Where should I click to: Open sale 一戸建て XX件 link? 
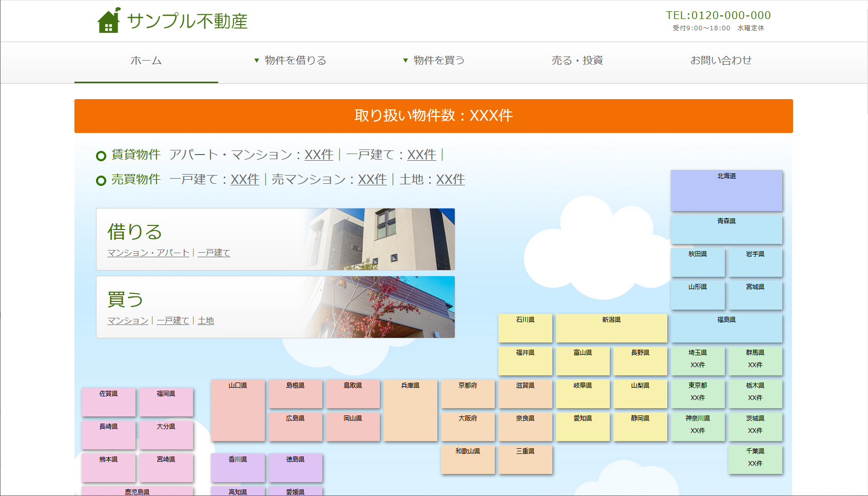(x=245, y=179)
